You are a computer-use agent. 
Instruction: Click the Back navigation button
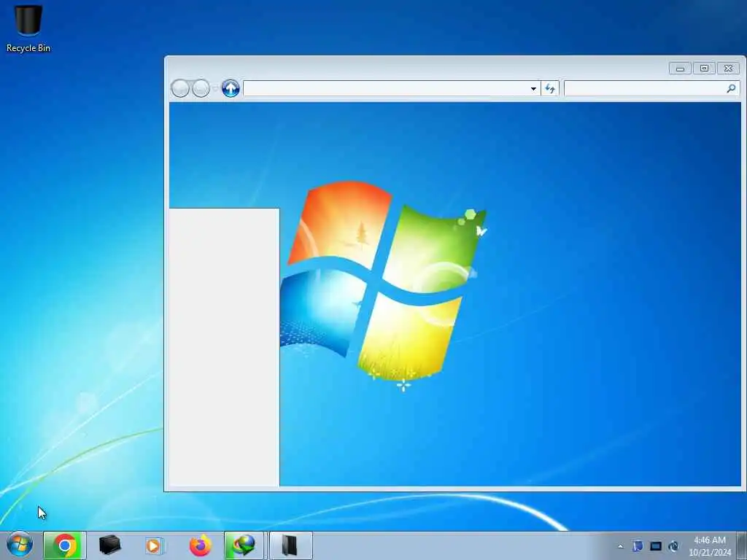[x=180, y=88]
